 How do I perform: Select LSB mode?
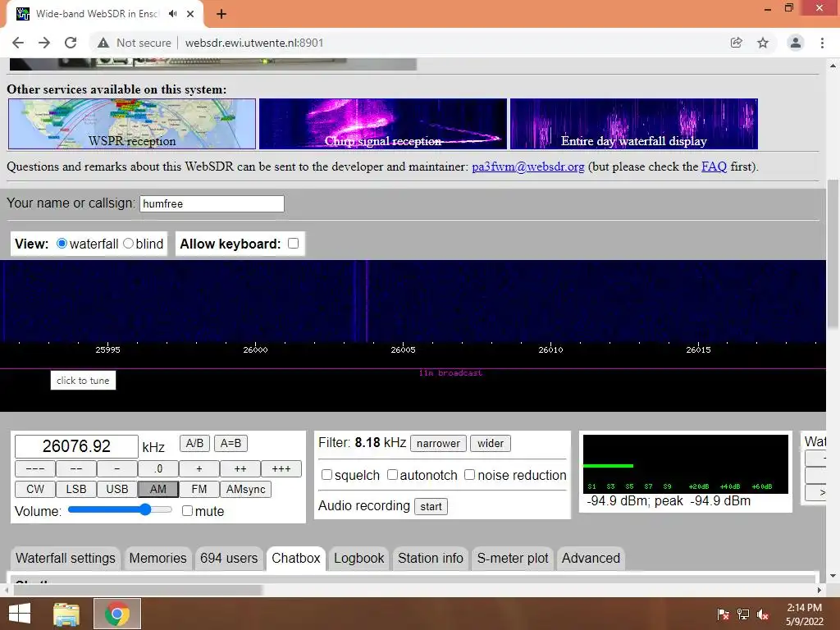point(76,489)
